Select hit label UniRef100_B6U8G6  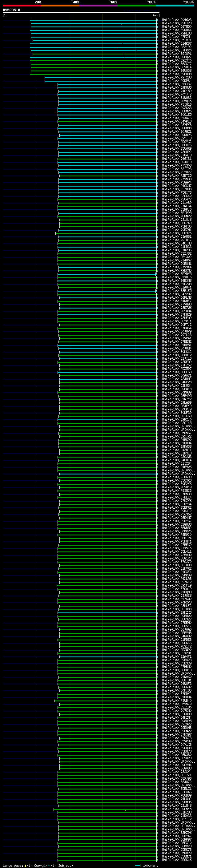[177, 71]
